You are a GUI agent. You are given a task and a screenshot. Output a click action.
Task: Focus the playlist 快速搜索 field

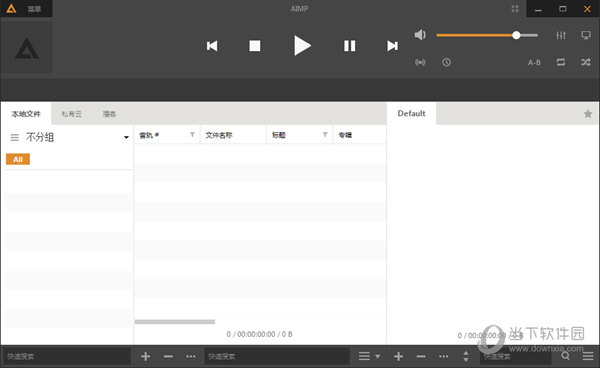point(515,357)
